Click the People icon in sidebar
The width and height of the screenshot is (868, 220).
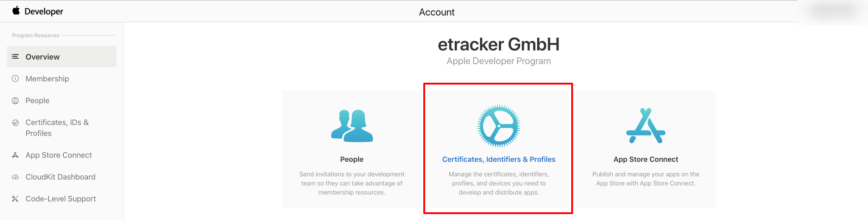(x=15, y=100)
